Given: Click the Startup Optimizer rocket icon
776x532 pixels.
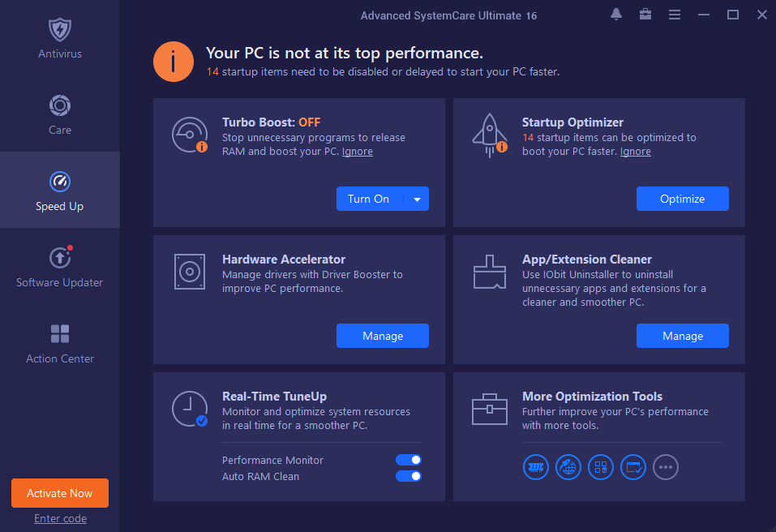Looking at the screenshot, I should tap(490, 135).
